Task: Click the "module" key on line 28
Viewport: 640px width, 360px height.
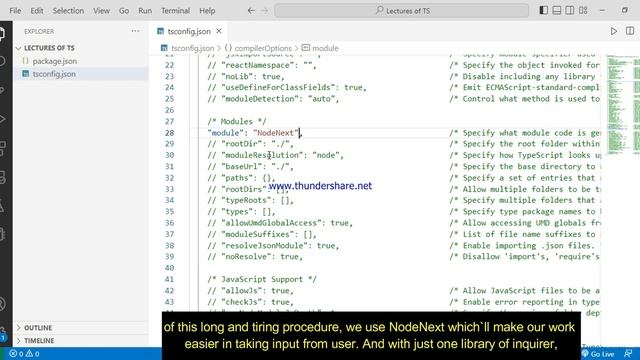Action: pyautogui.click(x=225, y=133)
